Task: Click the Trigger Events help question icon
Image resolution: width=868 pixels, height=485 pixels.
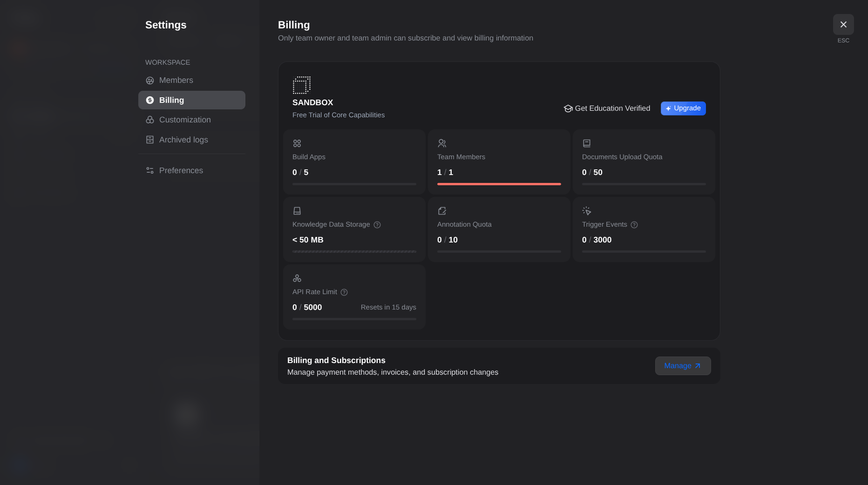Action: pyautogui.click(x=634, y=225)
